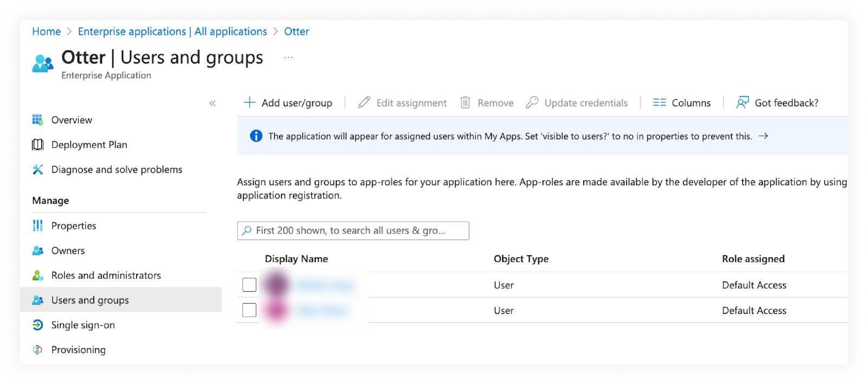Click the Role assigned column header
This screenshot has height=384, width=868.
[753, 259]
